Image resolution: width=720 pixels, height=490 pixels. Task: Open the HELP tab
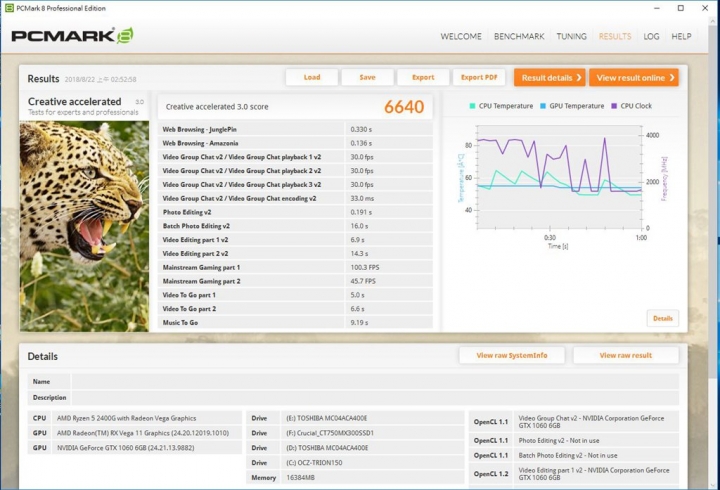(681, 36)
